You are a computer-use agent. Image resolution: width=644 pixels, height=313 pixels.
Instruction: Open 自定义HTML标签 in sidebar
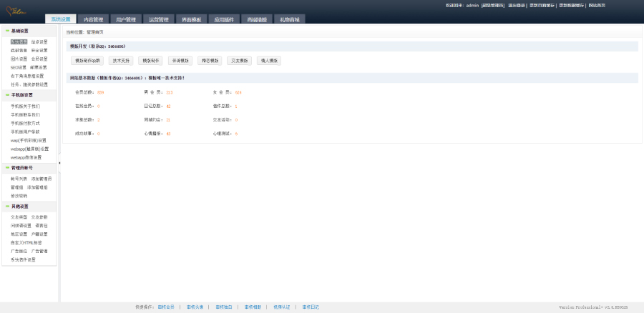coord(26,243)
